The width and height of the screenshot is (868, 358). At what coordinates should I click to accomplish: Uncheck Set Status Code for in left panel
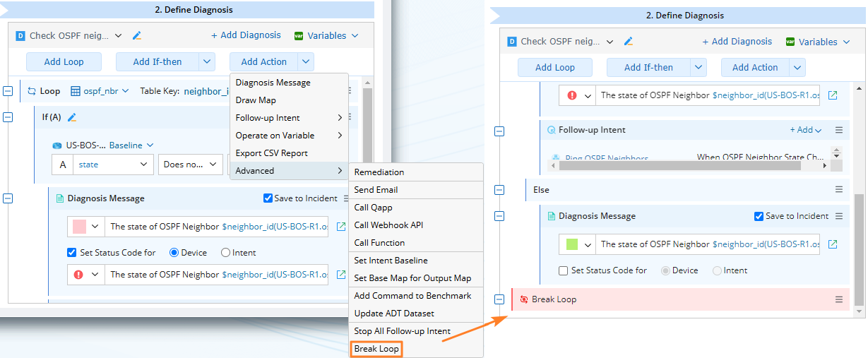point(71,252)
